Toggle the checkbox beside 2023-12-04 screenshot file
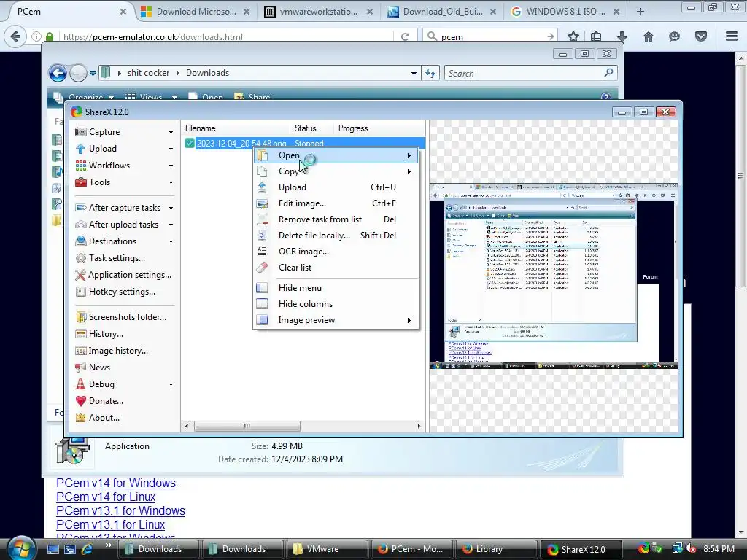The image size is (747, 560). point(189,144)
